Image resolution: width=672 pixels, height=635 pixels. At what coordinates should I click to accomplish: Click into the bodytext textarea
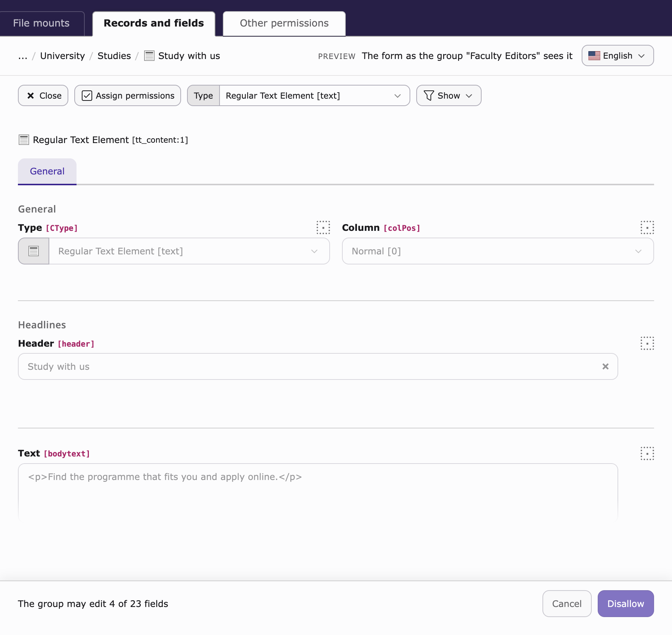coord(318,492)
